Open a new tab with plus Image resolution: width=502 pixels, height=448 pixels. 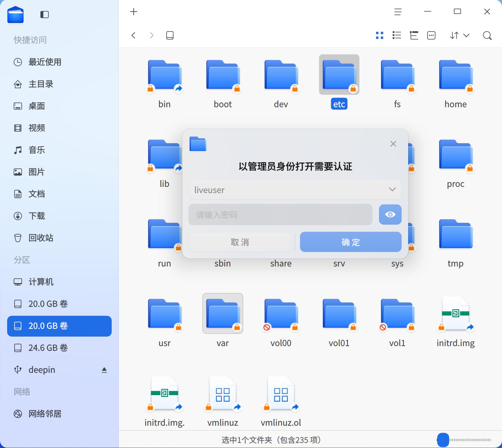134,12
